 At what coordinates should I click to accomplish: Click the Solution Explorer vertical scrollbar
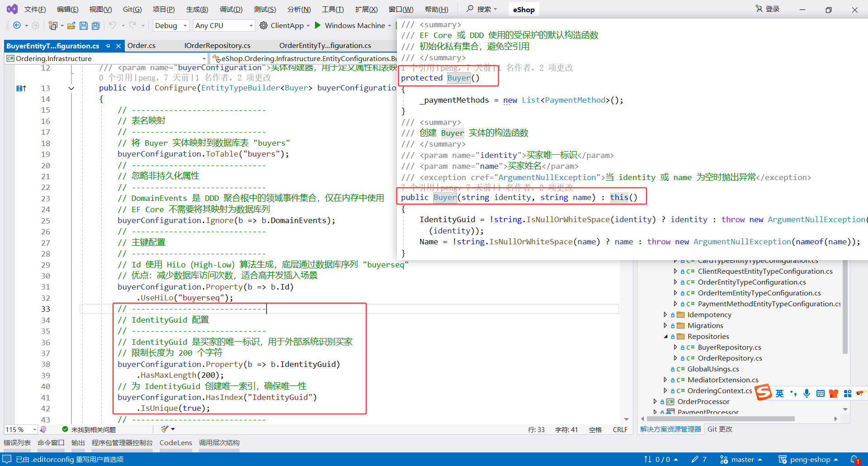pos(845,308)
